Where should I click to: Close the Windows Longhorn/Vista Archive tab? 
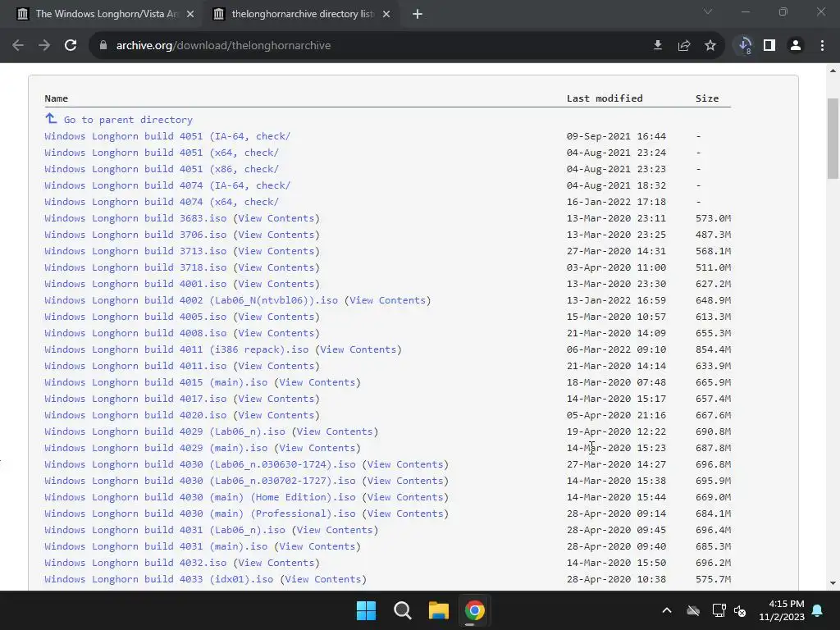coord(190,14)
